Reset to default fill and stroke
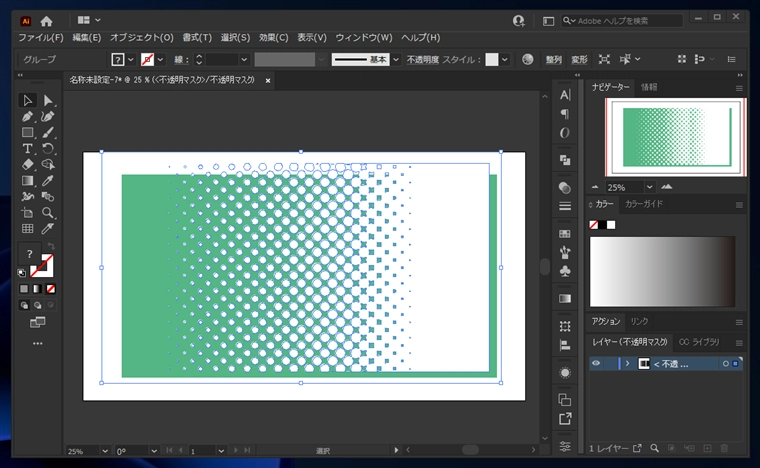760x468 pixels. (x=22, y=273)
